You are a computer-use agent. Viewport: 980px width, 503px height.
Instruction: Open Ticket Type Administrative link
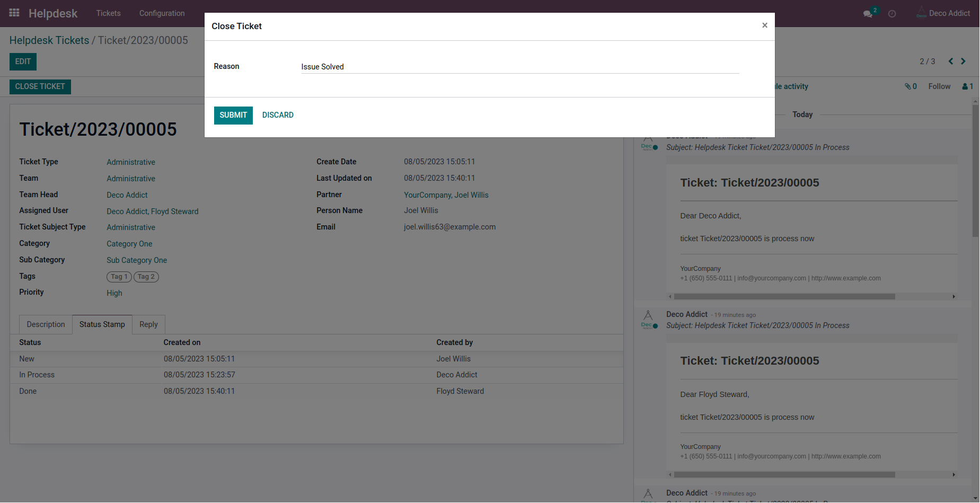131,162
